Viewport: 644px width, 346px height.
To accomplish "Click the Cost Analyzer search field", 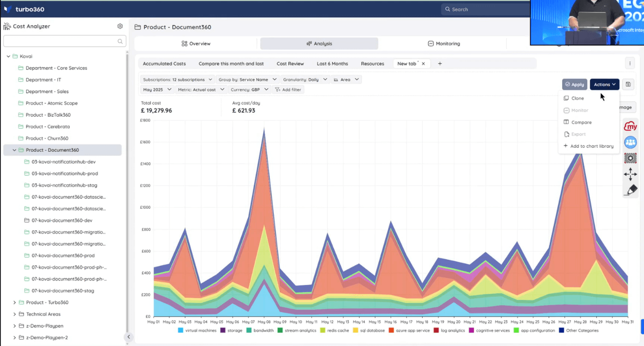I will tap(61, 41).
